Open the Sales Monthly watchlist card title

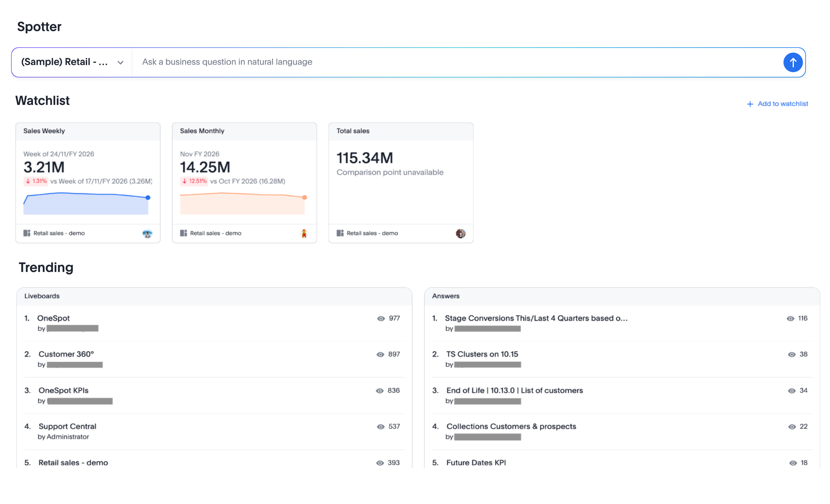tap(202, 131)
